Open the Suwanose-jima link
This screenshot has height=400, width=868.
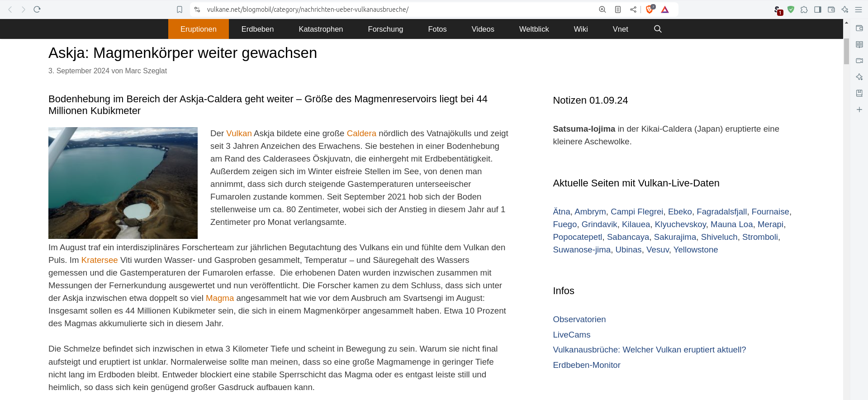pyautogui.click(x=582, y=250)
